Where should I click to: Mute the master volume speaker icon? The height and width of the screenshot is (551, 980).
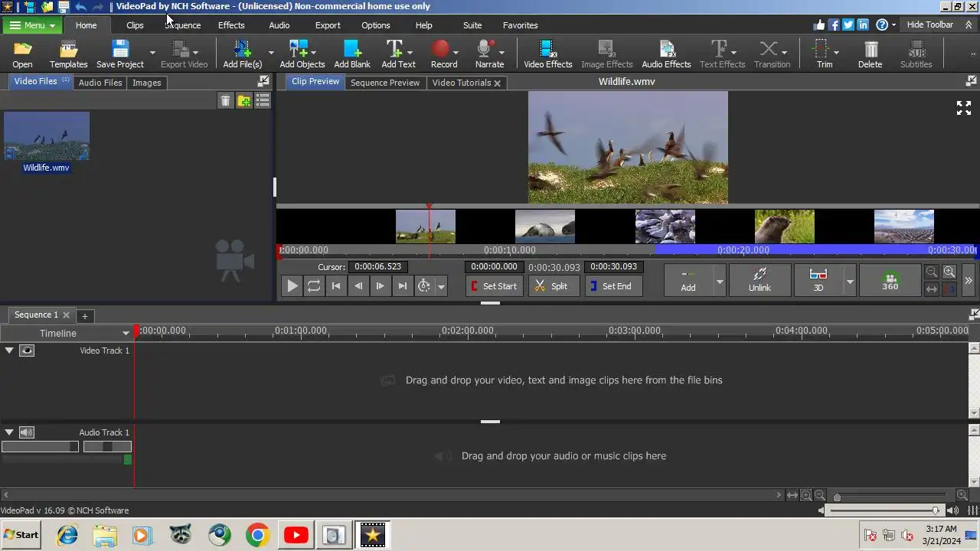953,510
